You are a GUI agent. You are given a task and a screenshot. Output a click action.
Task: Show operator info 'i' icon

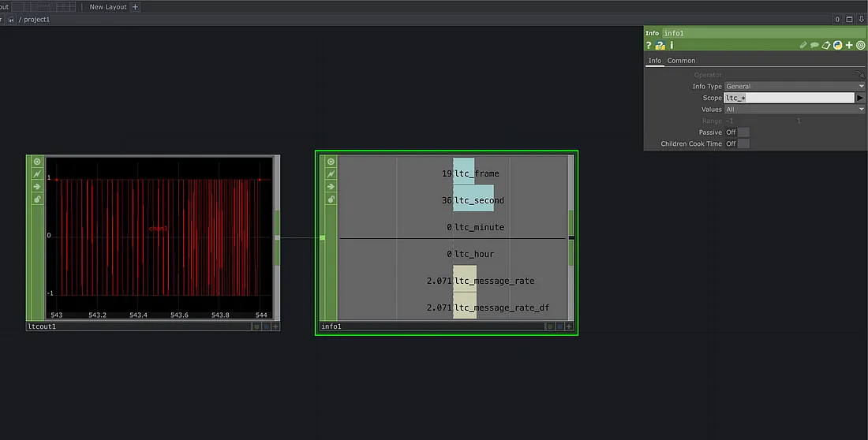click(672, 46)
